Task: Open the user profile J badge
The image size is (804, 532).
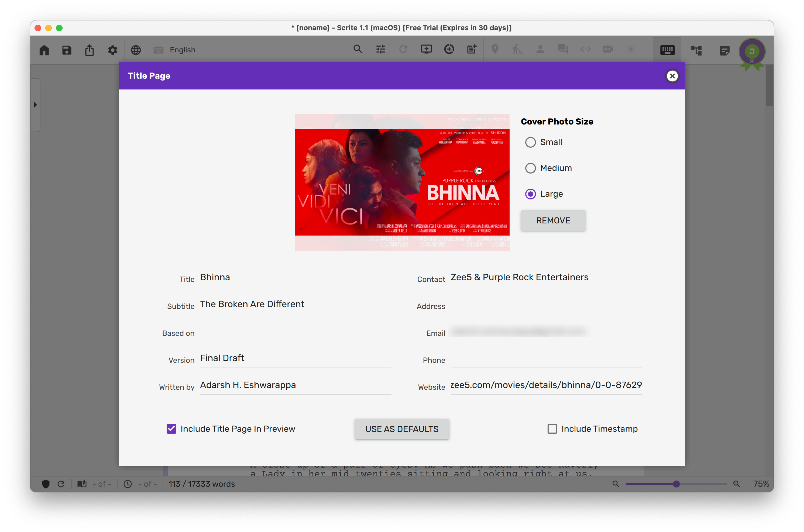Action: tap(752, 51)
